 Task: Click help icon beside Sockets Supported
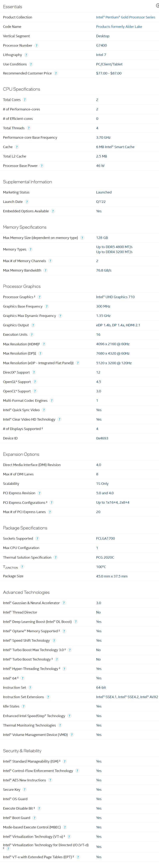[x=37, y=538]
